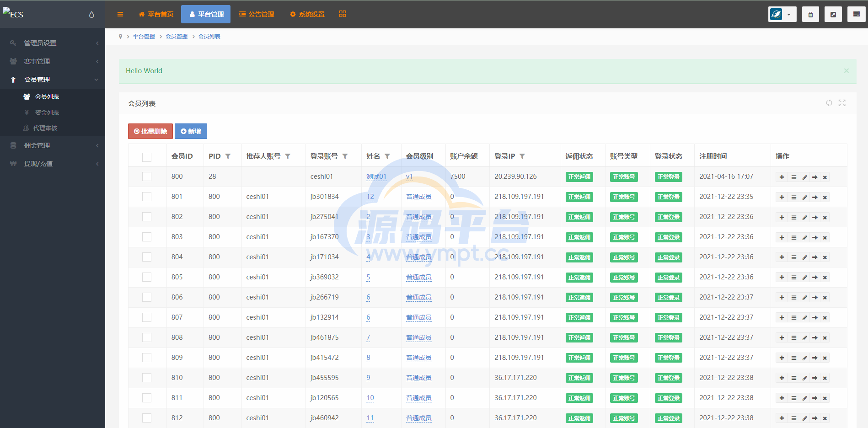
Task: Dismiss the Hello World alert banner
Action: click(x=846, y=70)
